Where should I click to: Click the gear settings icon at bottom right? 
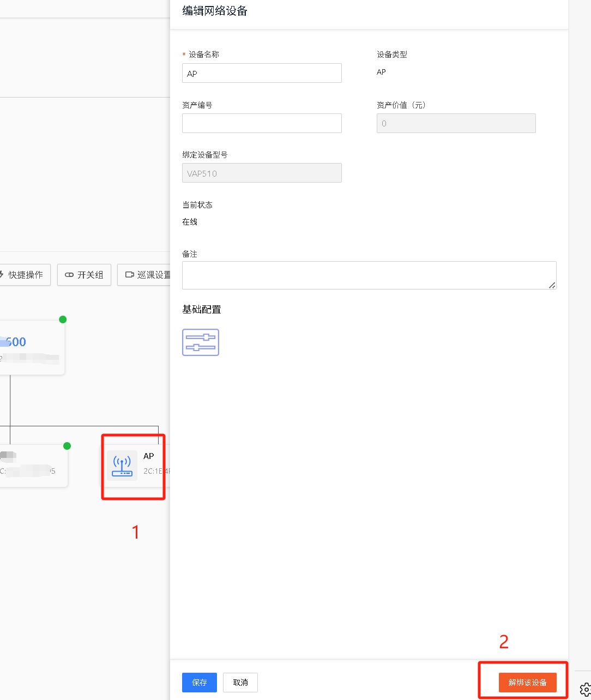tap(585, 689)
